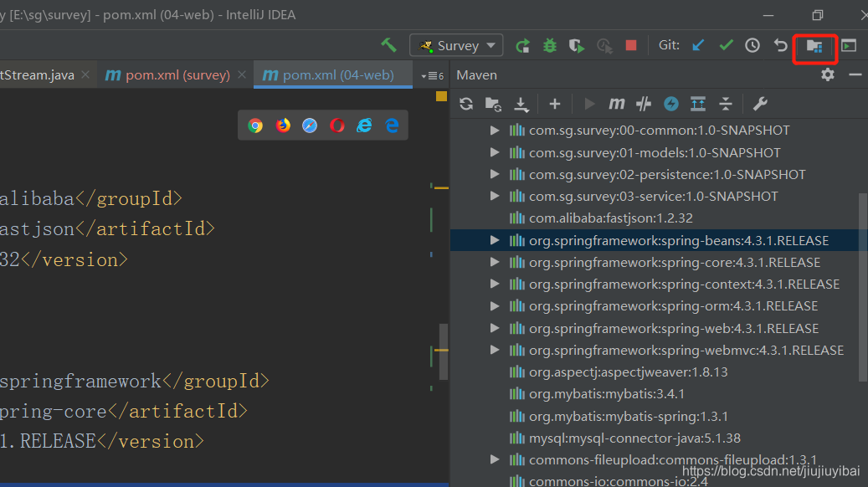Image resolution: width=868 pixels, height=487 pixels.
Task: Reload all Maven projects
Action: 465,103
